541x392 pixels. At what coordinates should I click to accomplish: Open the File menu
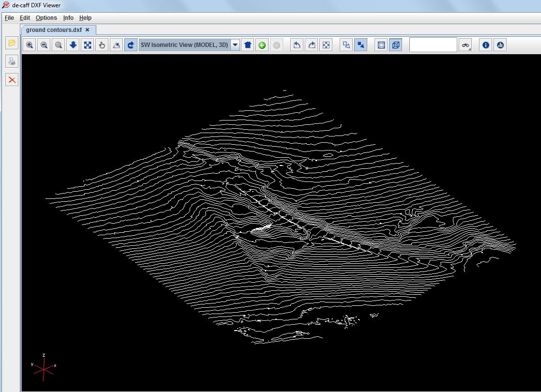(x=9, y=18)
